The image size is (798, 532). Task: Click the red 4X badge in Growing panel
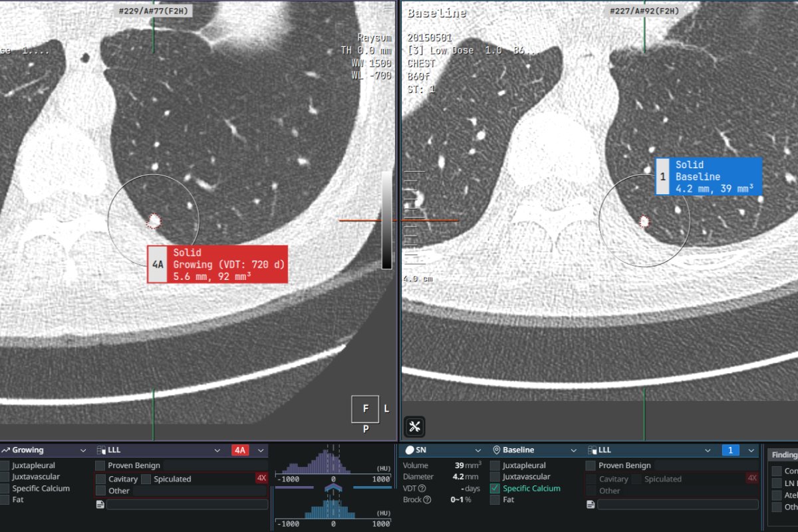pyautogui.click(x=261, y=478)
